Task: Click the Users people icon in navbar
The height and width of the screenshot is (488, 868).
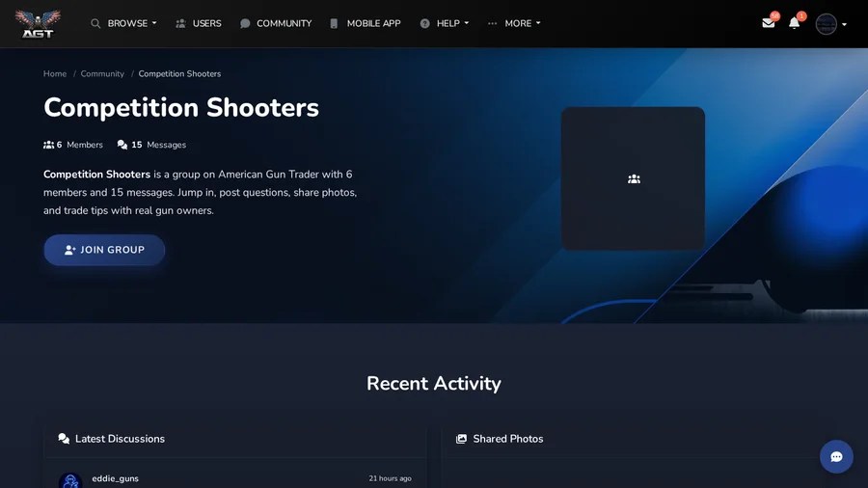Action: click(180, 24)
